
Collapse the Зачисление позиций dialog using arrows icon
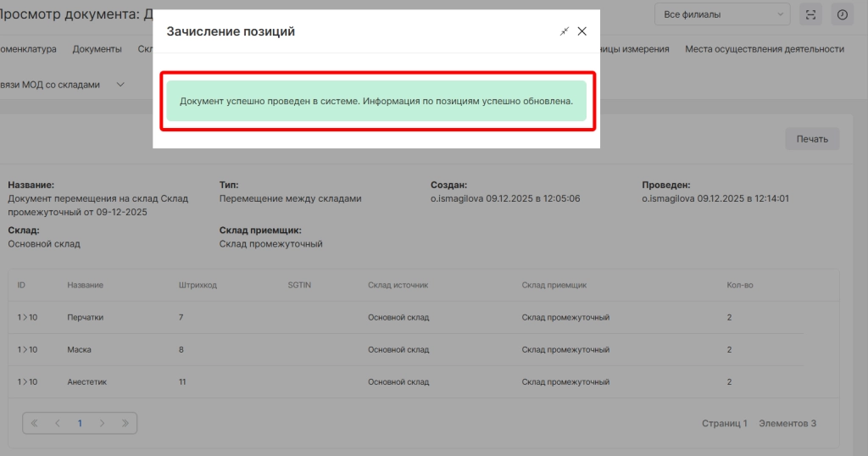[x=565, y=31]
